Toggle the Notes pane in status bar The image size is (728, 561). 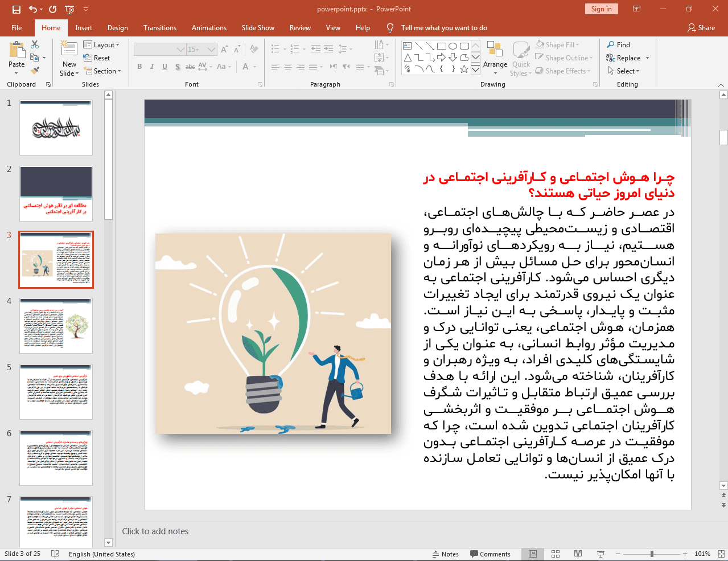(x=445, y=554)
